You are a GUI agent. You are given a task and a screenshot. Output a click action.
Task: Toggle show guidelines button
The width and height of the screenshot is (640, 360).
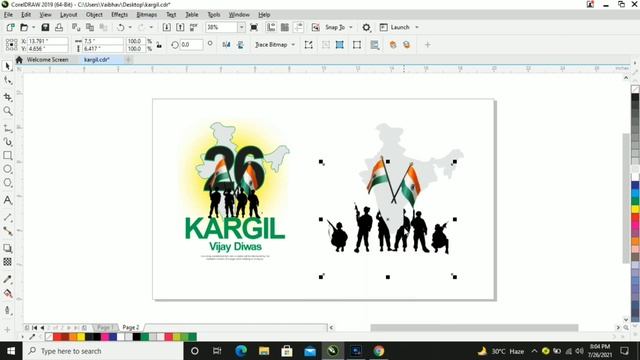(x=299, y=27)
